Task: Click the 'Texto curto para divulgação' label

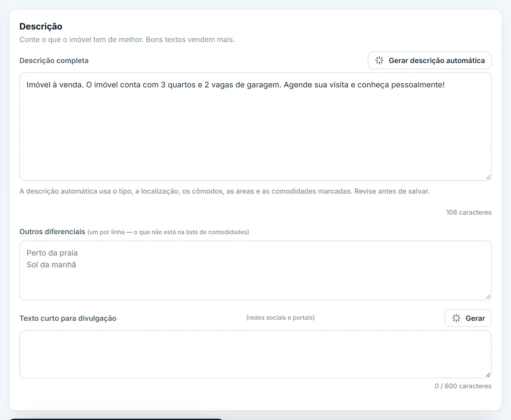Action: click(x=68, y=318)
